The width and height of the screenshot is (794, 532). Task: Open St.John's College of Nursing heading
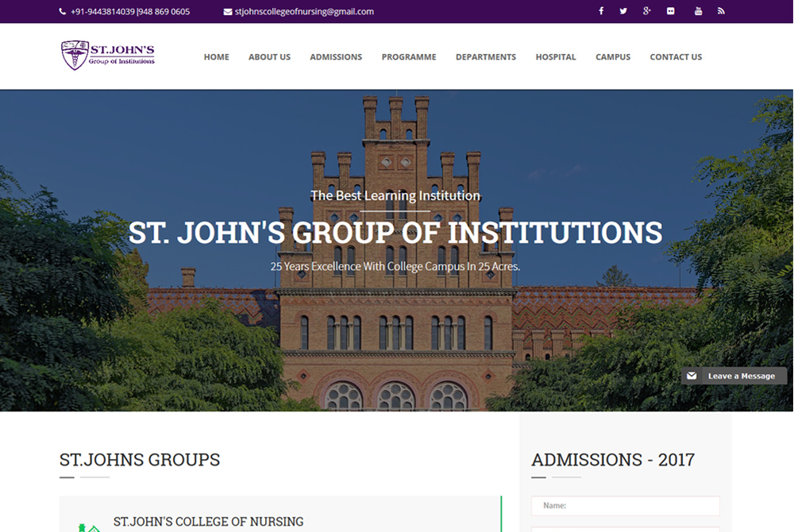point(208,522)
